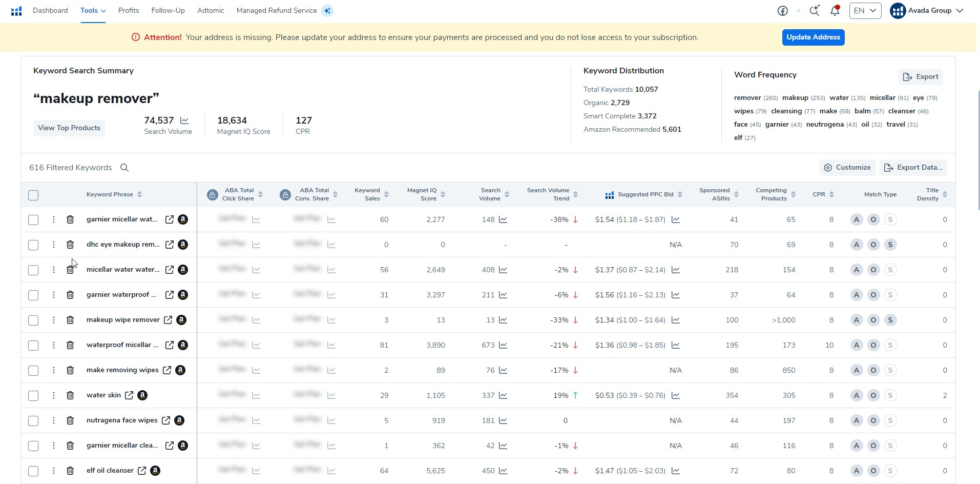This screenshot has width=980, height=484.
Task: Select all keywords with header checkbox
Action: (x=33, y=195)
